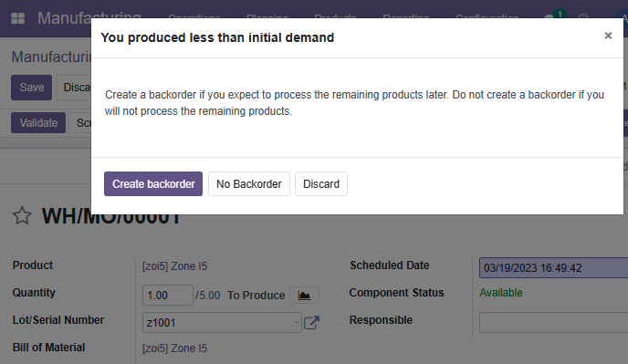Click the Create backorder button
Viewport: 628px width, 364px height.
coord(153,183)
